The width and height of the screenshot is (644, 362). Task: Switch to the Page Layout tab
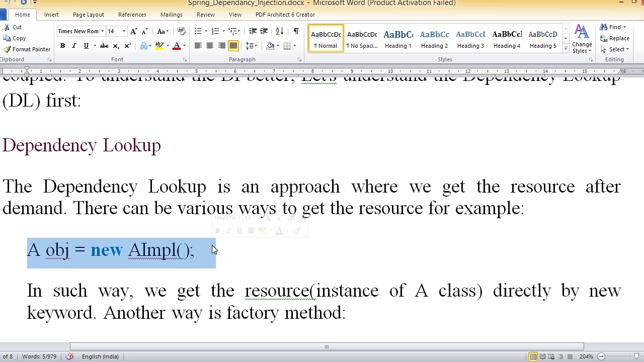click(x=89, y=15)
